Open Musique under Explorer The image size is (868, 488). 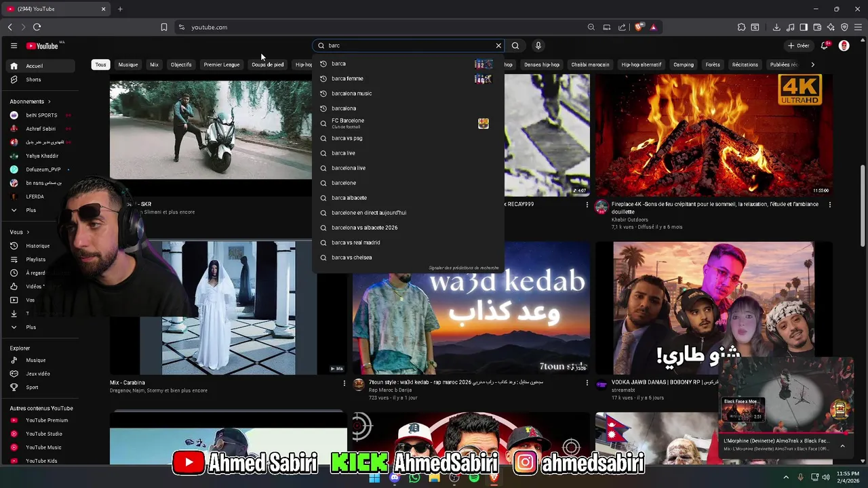coord(40,361)
